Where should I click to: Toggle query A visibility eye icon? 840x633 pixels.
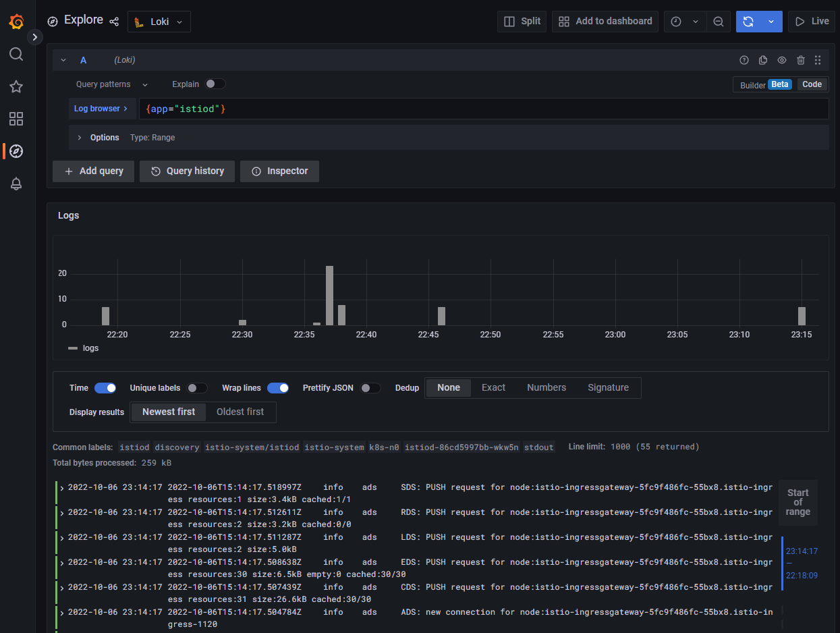coord(782,60)
